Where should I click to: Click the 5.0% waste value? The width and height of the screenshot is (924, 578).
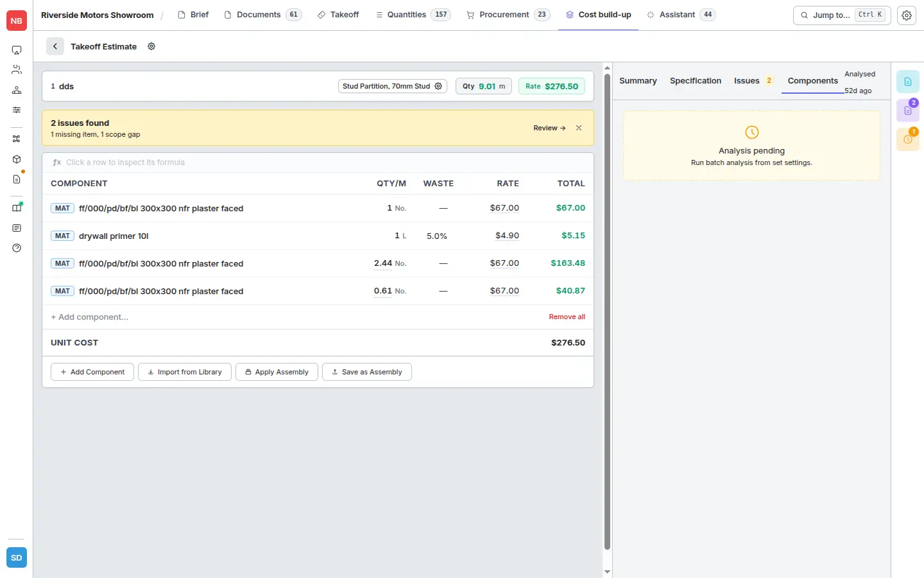[437, 236]
